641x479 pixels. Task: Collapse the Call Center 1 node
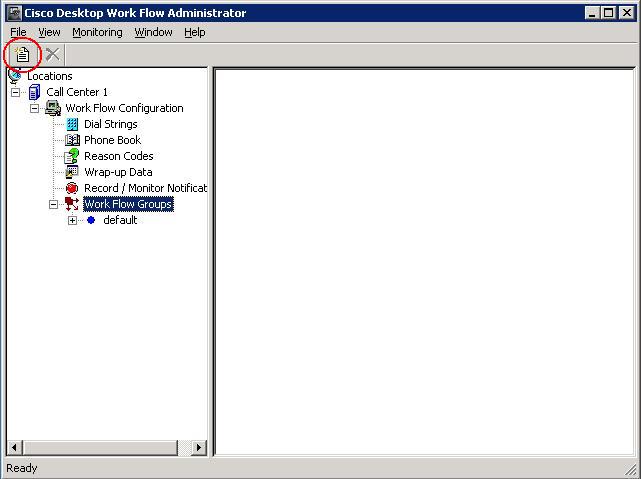(x=15, y=92)
